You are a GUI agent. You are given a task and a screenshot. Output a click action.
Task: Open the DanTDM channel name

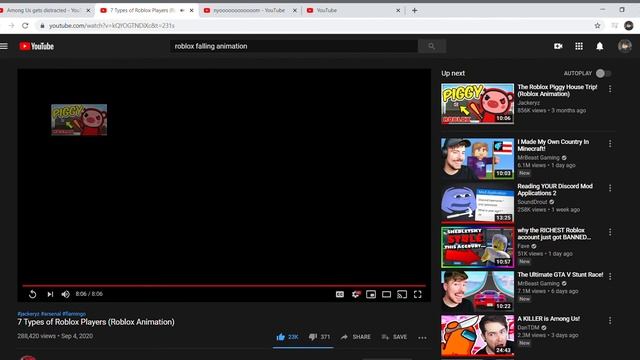(528, 327)
